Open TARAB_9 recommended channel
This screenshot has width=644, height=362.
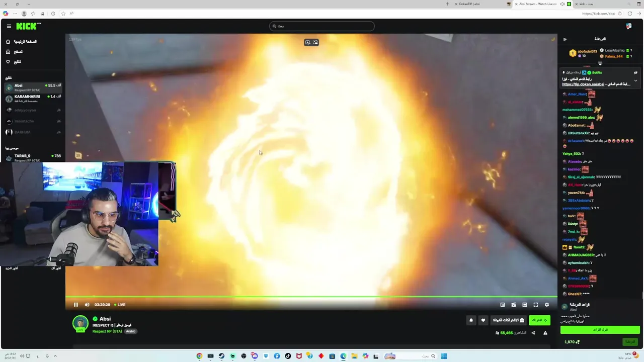(33, 158)
